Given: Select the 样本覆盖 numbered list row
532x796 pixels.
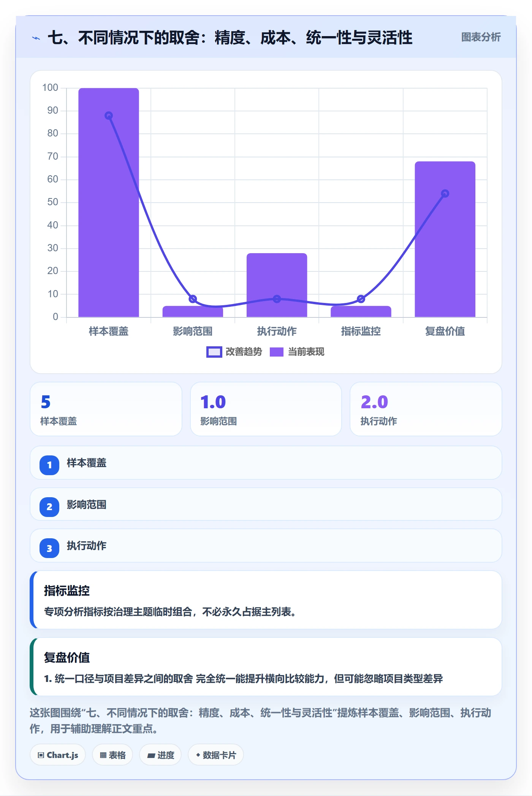Looking at the screenshot, I should click(x=266, y=463).
